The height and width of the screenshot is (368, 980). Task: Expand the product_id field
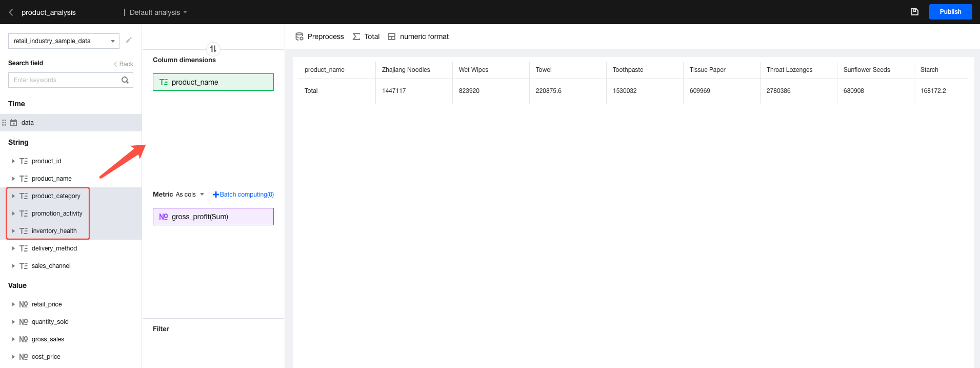13,161
